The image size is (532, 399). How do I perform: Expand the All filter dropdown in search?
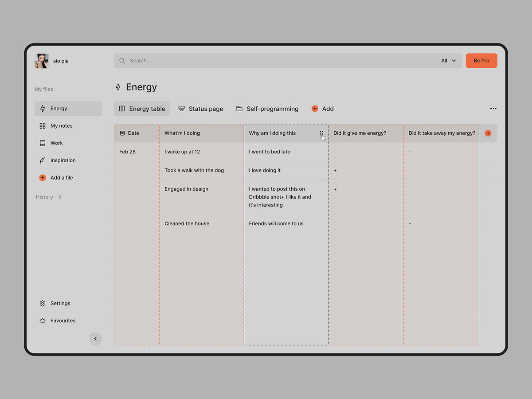click(448, 61)
